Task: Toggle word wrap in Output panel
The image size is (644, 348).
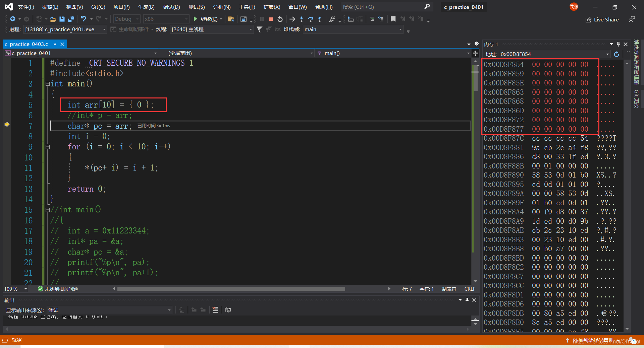Action: click(x=228, y=310)
